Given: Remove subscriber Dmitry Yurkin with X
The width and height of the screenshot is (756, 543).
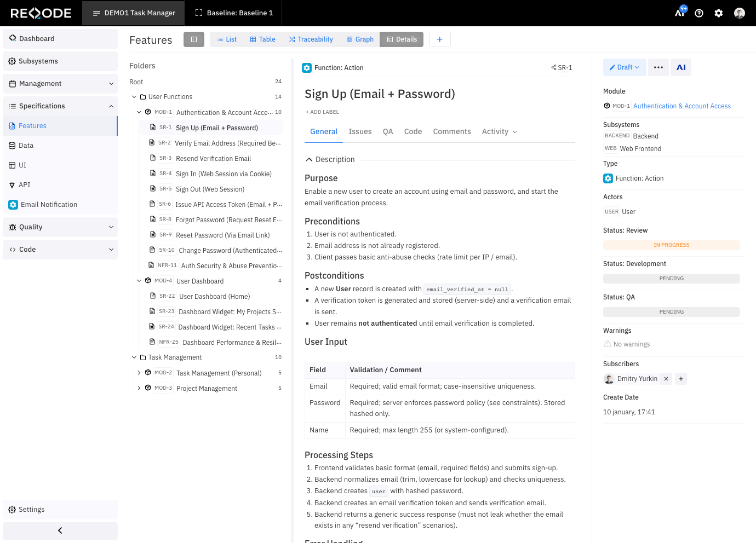Looking at the screenshot, I should click(x=666, y=379).
